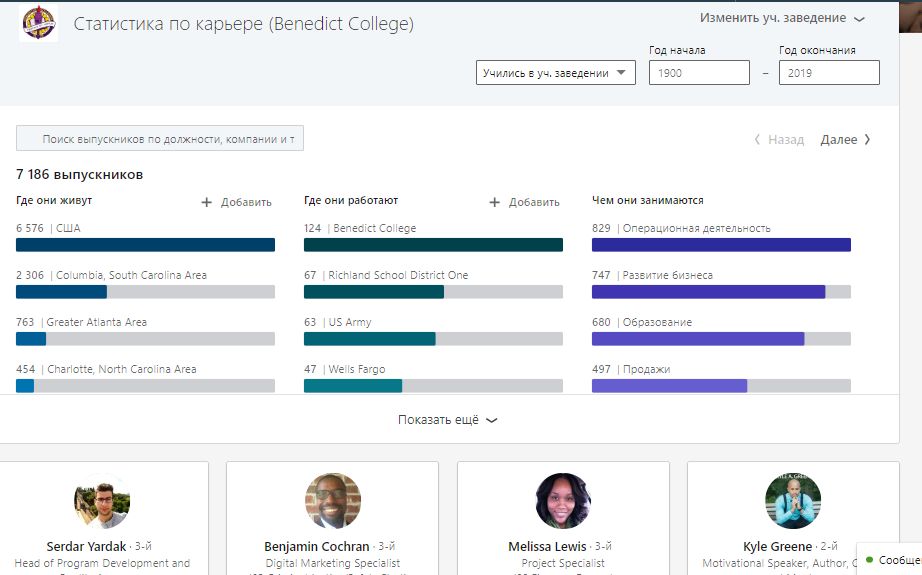Filter by Wells Fargo employer bar
Viewport: 922px width, 575px height.
point(433,386)
